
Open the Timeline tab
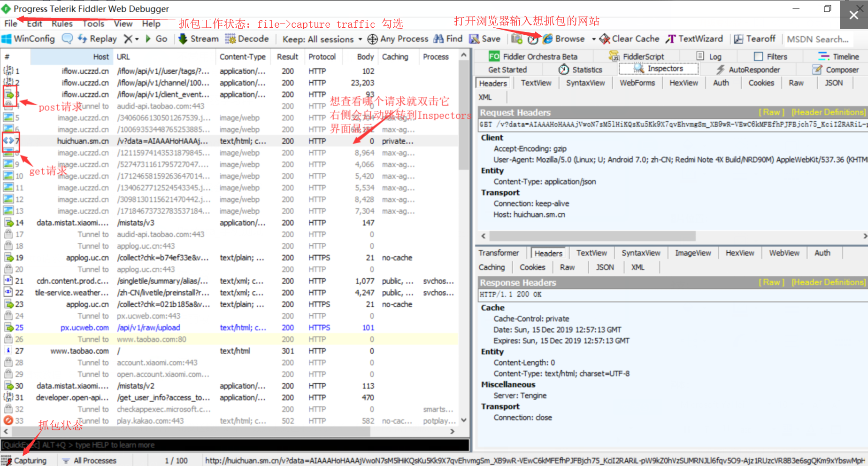pyautogui.click(x=839, y=56)
